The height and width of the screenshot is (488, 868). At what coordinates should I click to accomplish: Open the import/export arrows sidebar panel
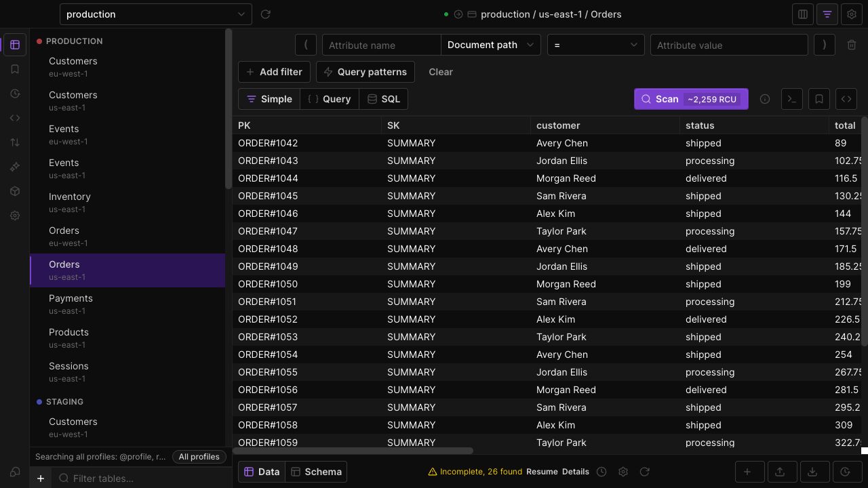click(15, 142)
